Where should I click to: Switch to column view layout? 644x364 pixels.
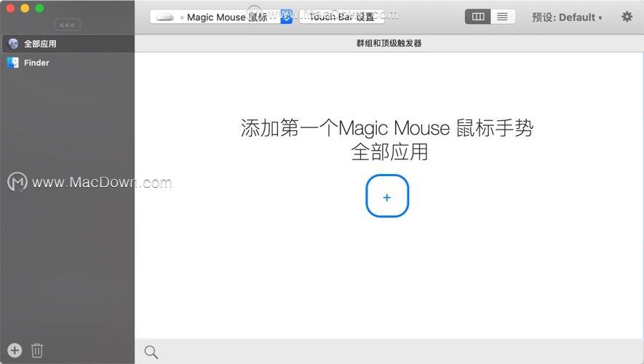(477, 17)
